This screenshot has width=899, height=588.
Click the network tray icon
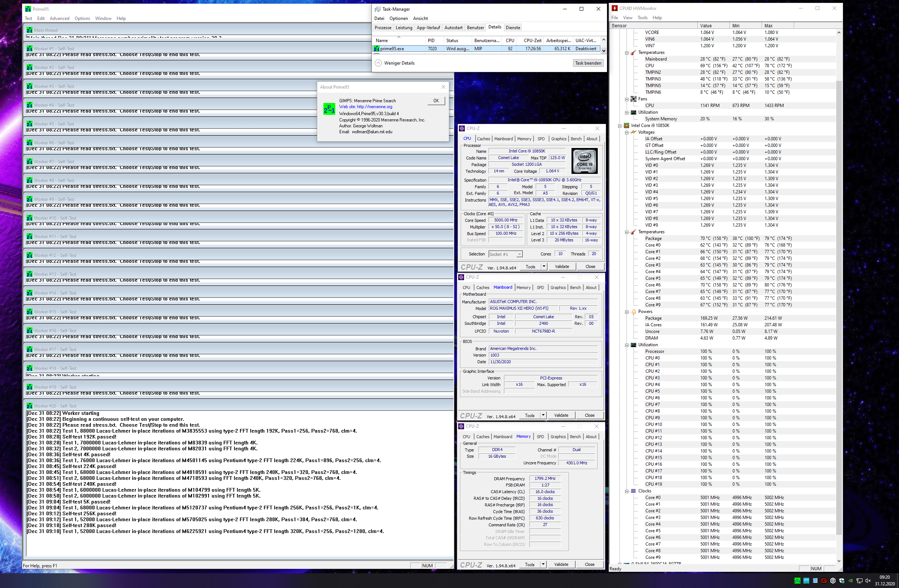(859, 581)
